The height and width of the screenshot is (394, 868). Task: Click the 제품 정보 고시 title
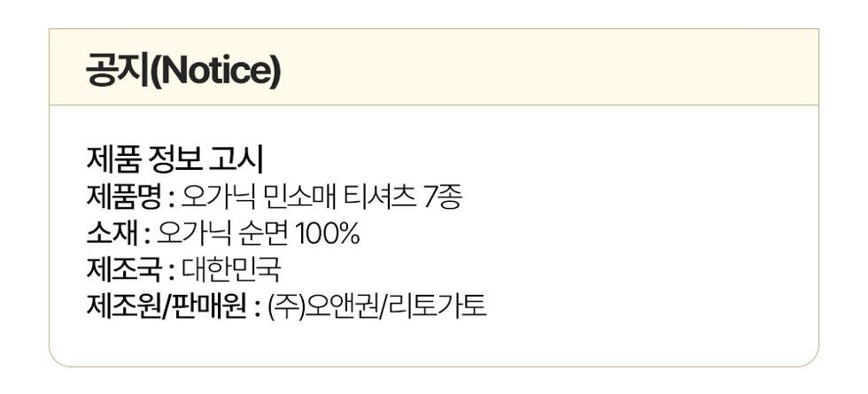pos(174,161)
